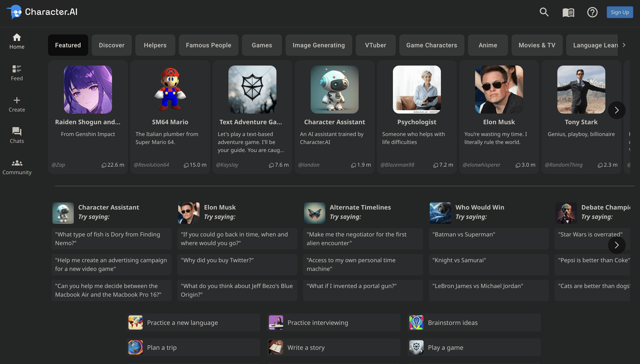This screenshot has height=364, width=640.
Task: Go to Home in the sidebar
Action: 16,41
